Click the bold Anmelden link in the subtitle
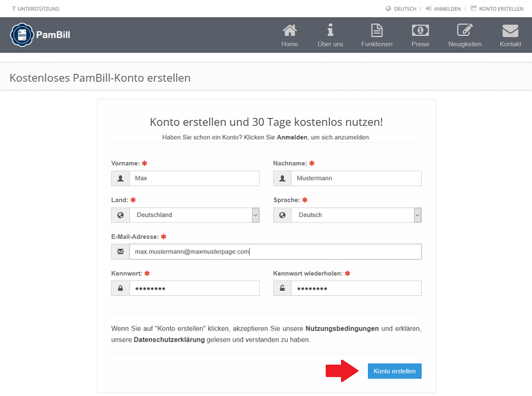The height and width of the screenshot is (396, 532). 292,137
